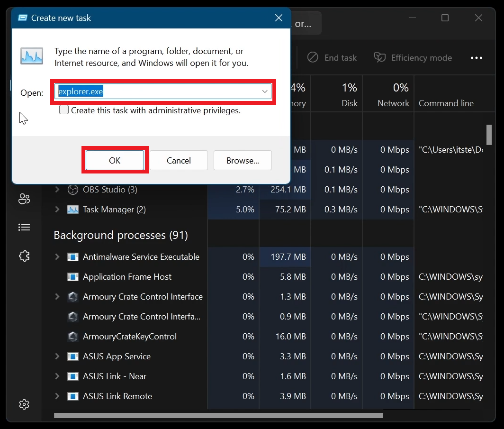Select the End task toolbar icon
Screen dimensions: 504x429
point(313,57)
